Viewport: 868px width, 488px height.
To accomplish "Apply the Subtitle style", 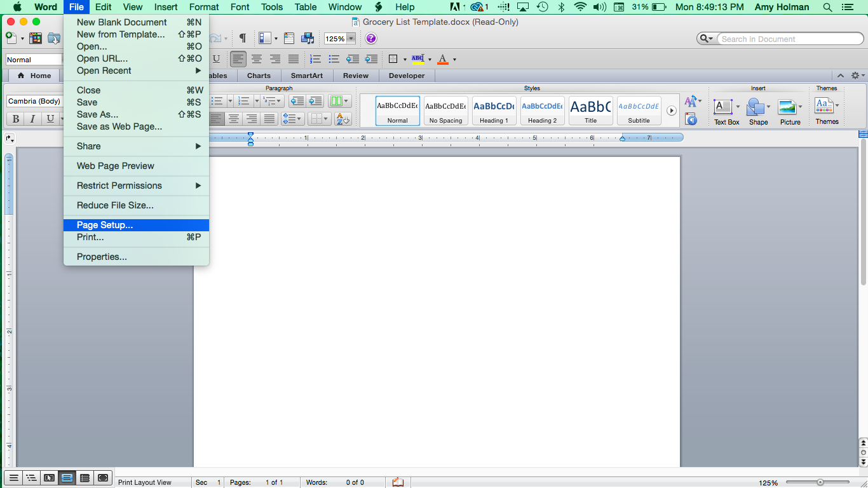I will (639, 111).
